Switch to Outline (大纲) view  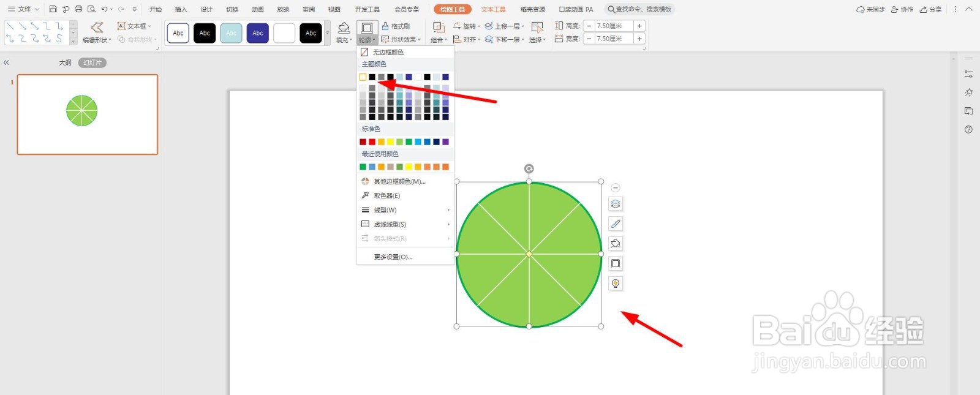66,62
